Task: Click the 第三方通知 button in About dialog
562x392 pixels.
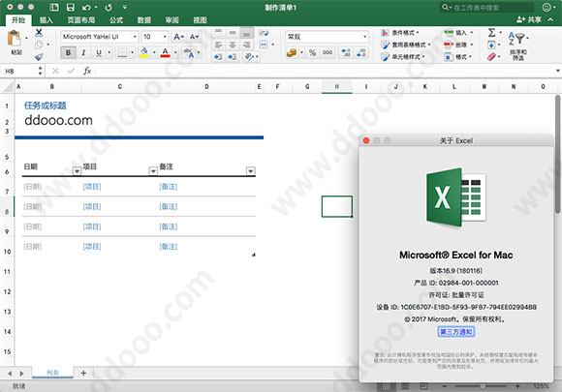Action: [456, 332]
